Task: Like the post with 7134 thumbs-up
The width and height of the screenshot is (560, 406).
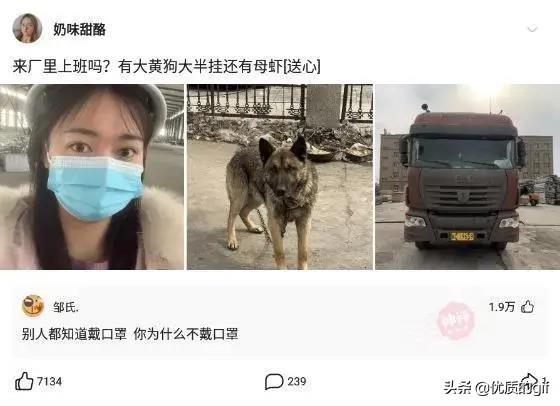Action: 24,381
